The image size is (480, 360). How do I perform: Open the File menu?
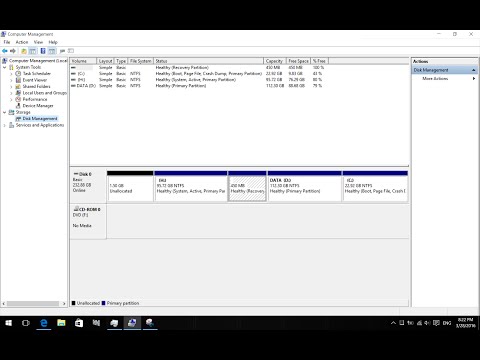(7, 42)
